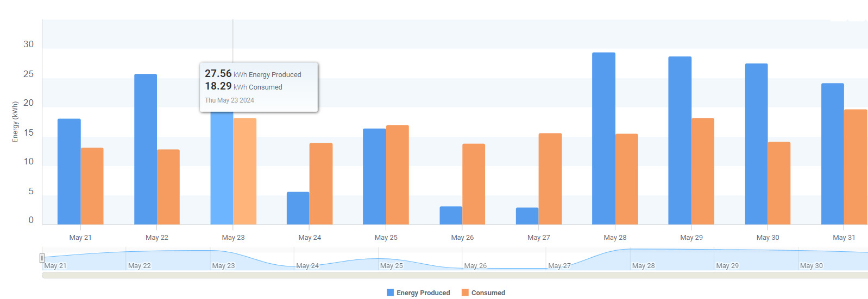Image resolution: width=868 pixels, height=299 pixels.
Task: Click the orange Consumed legend swatch
Action: click(x=465, y=292)
